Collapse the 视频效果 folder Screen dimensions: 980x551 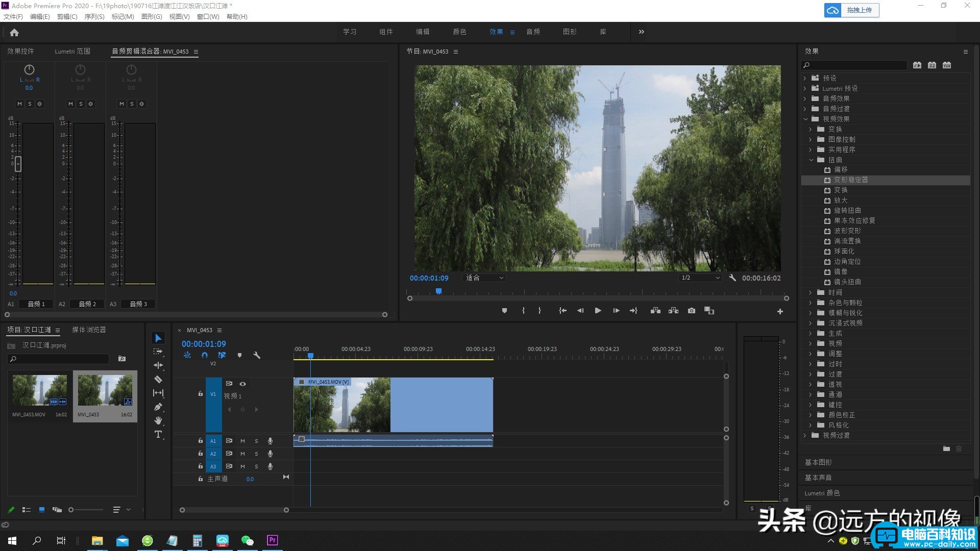coord(805,119)
